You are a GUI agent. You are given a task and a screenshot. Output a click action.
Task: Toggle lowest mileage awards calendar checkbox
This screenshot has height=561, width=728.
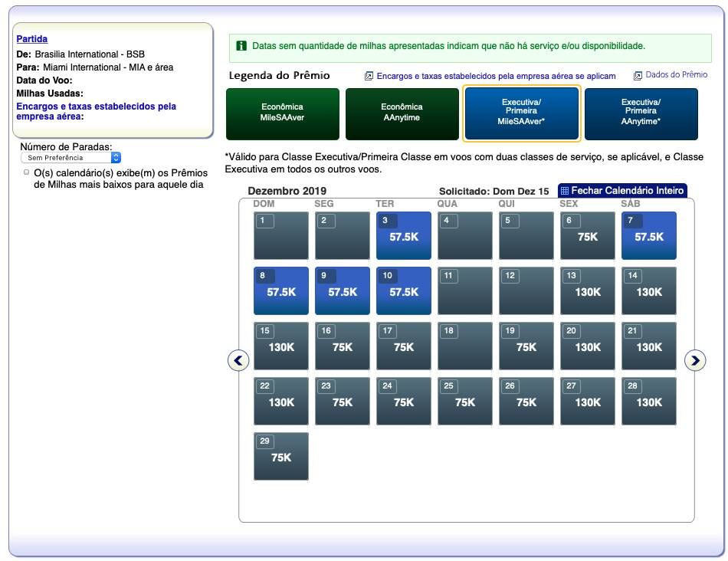pos(27,172)
